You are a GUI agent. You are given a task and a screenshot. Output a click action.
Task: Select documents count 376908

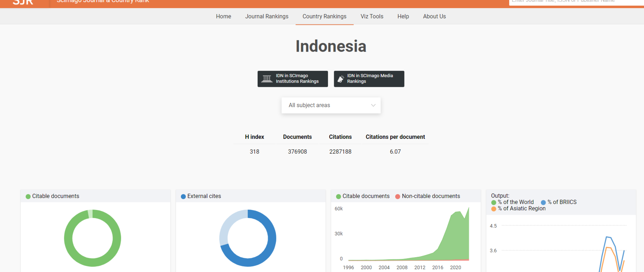297,152
